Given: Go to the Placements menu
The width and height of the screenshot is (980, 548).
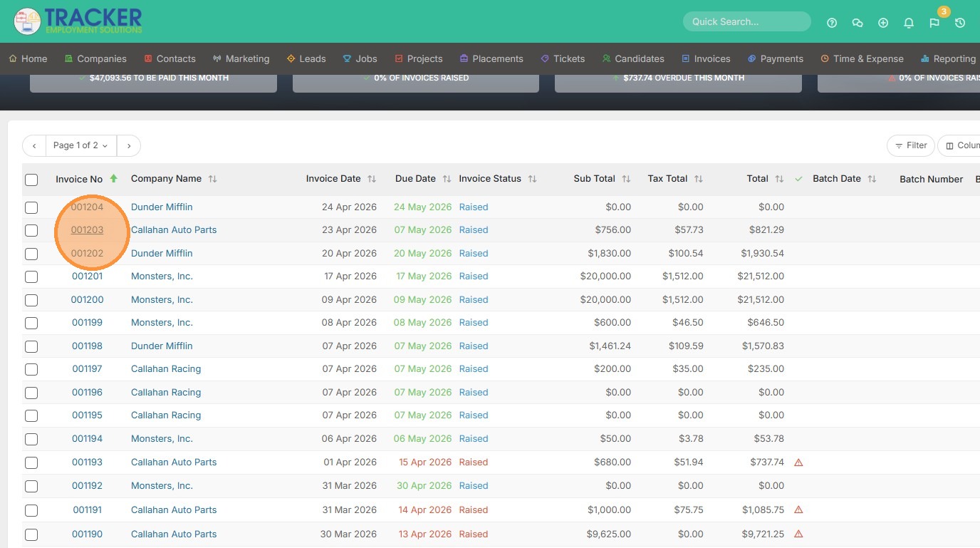Looking at the screenshot, I should [x=491, y=58].
